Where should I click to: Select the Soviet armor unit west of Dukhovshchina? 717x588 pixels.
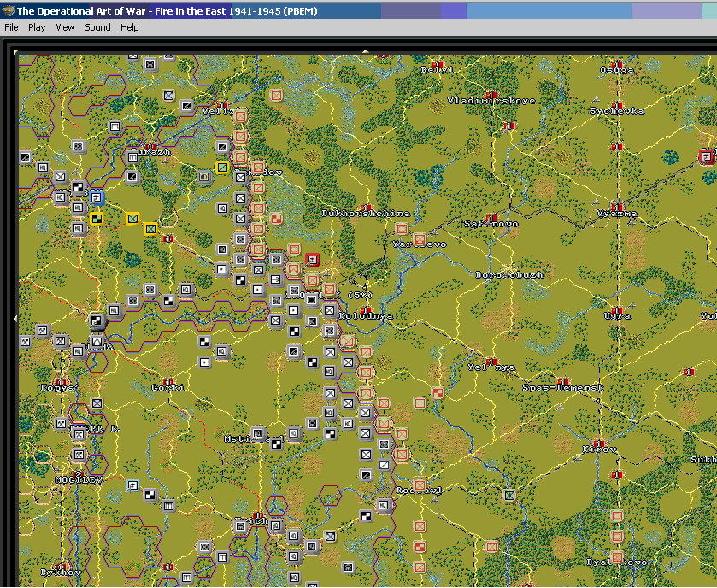pos(276,219)
